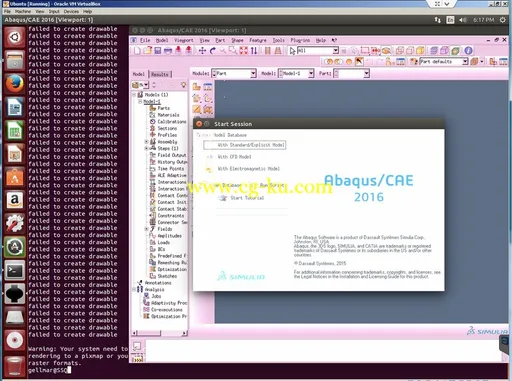Click the Cycle Views arrows icon
This screenshot has width=512, height=381.
click(x=254, y=51)
